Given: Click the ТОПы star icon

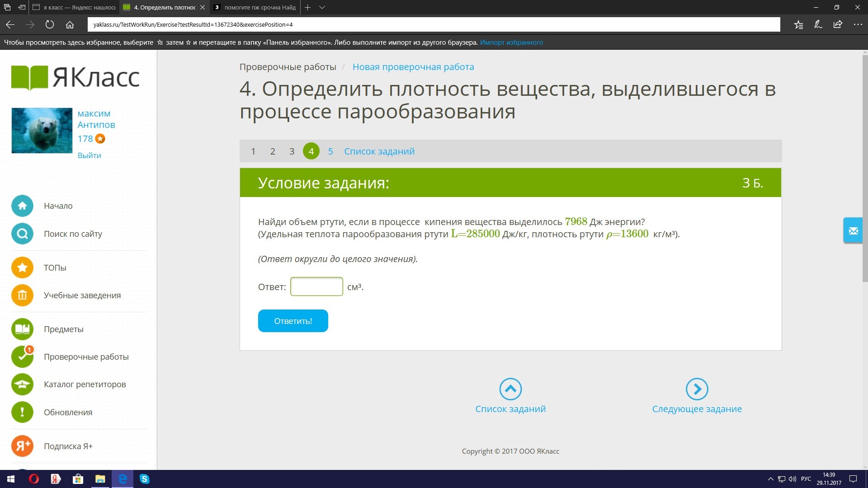Looking at the screenshot, I should (22, 267).
